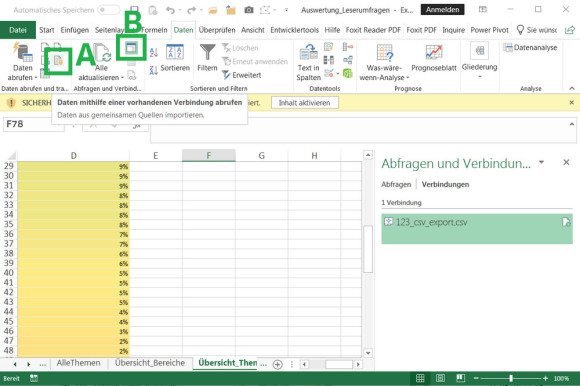Switch to the Formeln tab
580x386 pixels.
pyautogui.click(x=155, y=30)
